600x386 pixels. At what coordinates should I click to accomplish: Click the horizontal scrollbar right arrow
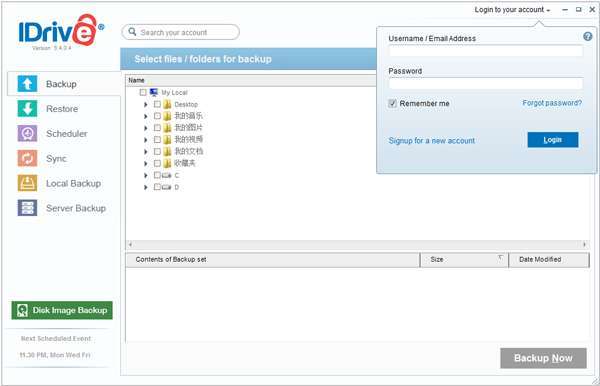coord(584,244)
